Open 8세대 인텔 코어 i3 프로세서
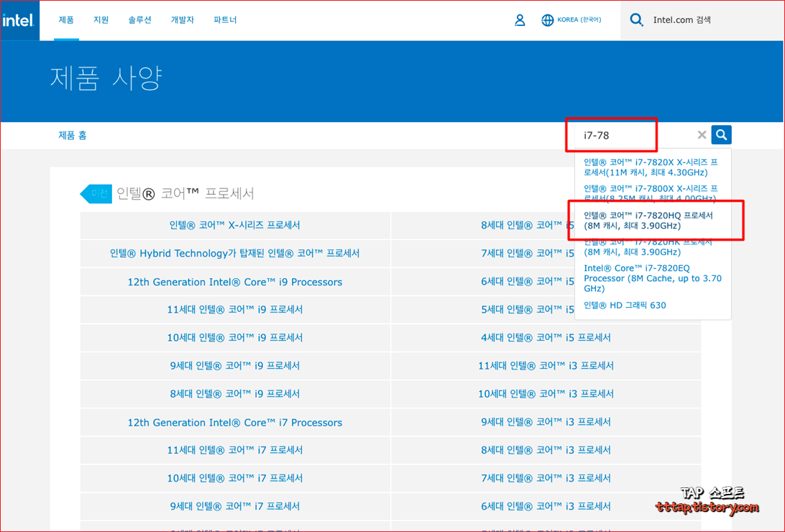 coord(546,450)
